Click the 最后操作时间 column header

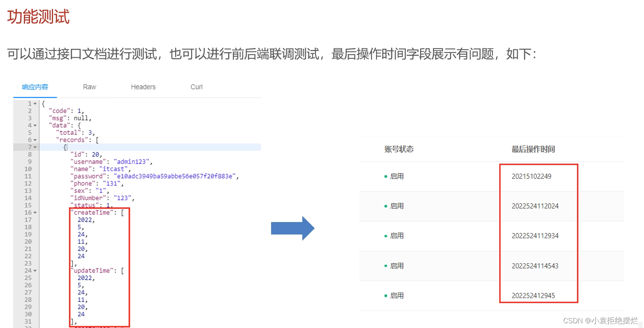(533, 149)
